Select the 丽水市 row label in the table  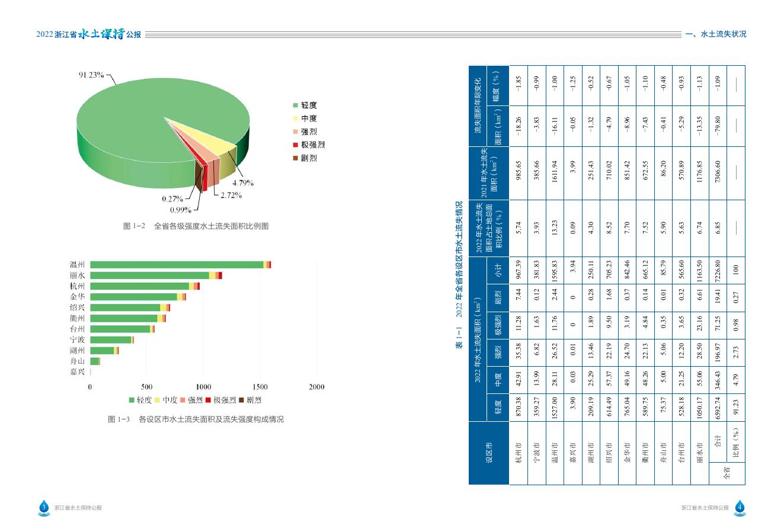[699, 453]
